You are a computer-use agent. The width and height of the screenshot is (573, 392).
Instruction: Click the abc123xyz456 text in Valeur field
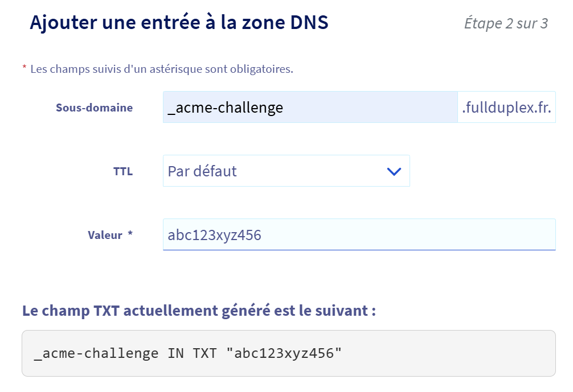[215, 235]
